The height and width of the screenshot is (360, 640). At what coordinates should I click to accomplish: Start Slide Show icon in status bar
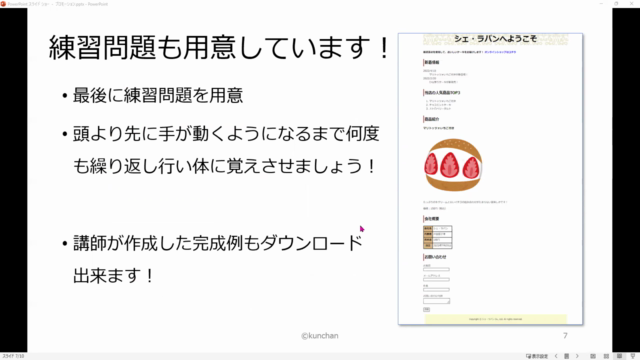tap(633, 356)
